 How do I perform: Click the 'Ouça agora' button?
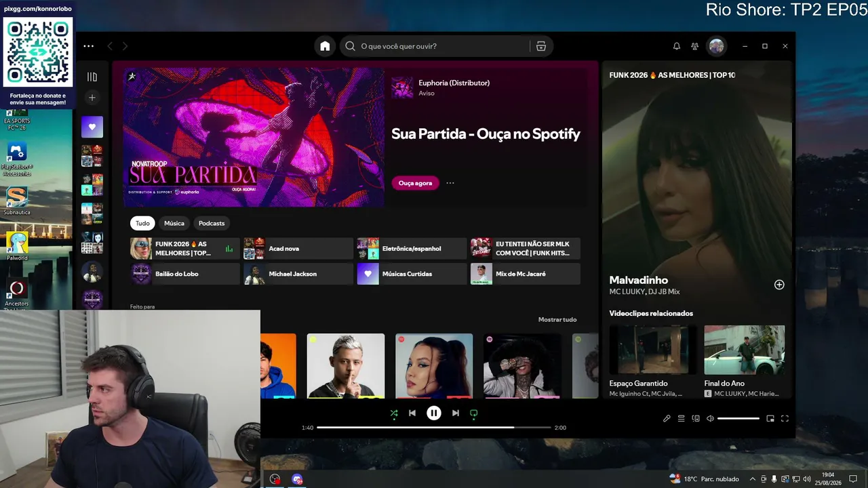(415, 183)
